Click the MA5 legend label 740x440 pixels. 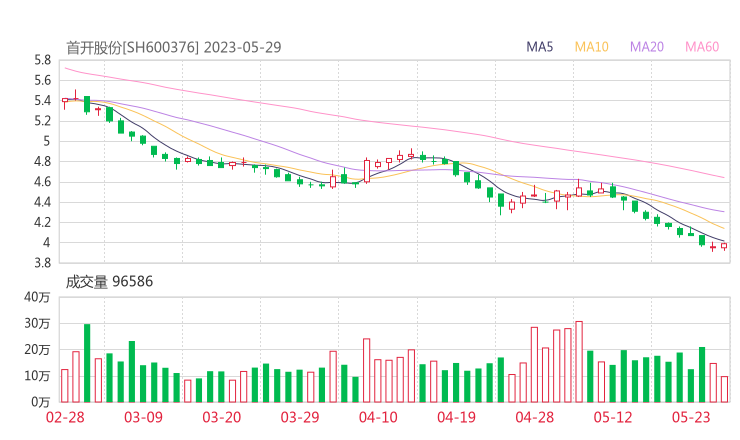pyautogui.click(x=539, y=47)
